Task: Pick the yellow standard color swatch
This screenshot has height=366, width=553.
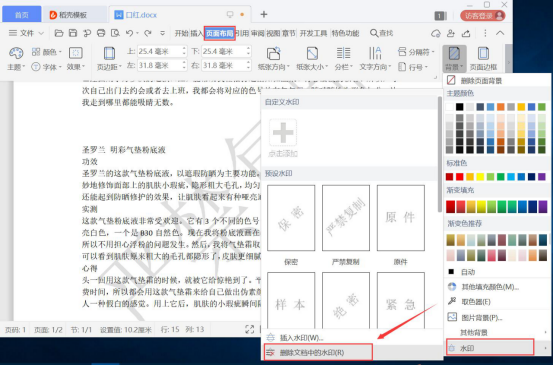Action: (x=480, y=176)
